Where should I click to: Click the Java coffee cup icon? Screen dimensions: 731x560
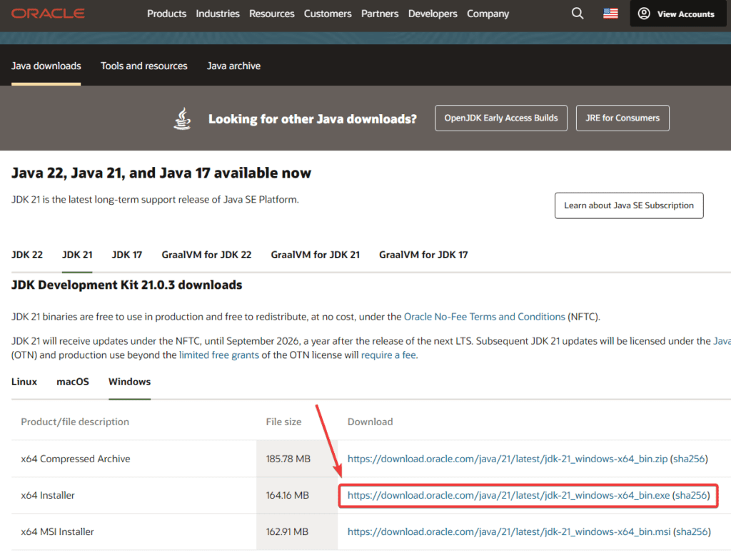click(x=183, y=118)
